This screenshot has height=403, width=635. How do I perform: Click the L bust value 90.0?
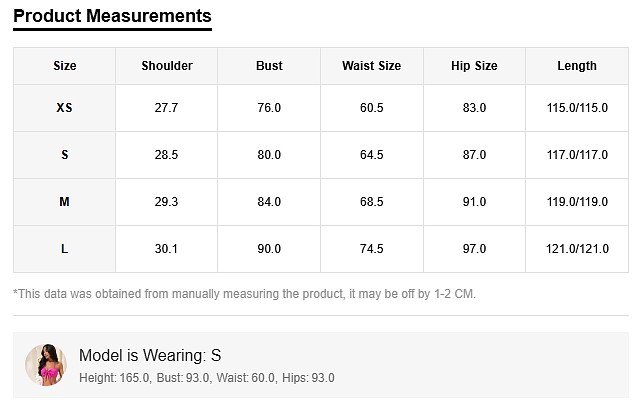pos(269,249)
